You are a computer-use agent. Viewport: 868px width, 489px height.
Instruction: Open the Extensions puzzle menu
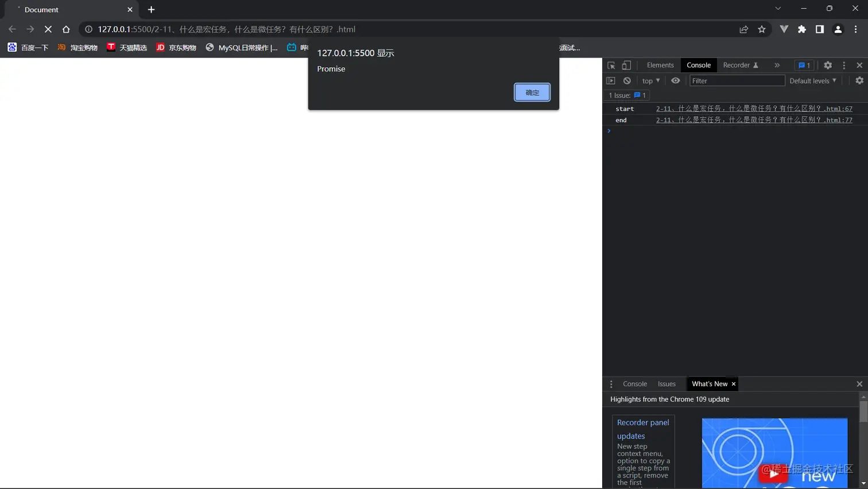click(802, 29)
